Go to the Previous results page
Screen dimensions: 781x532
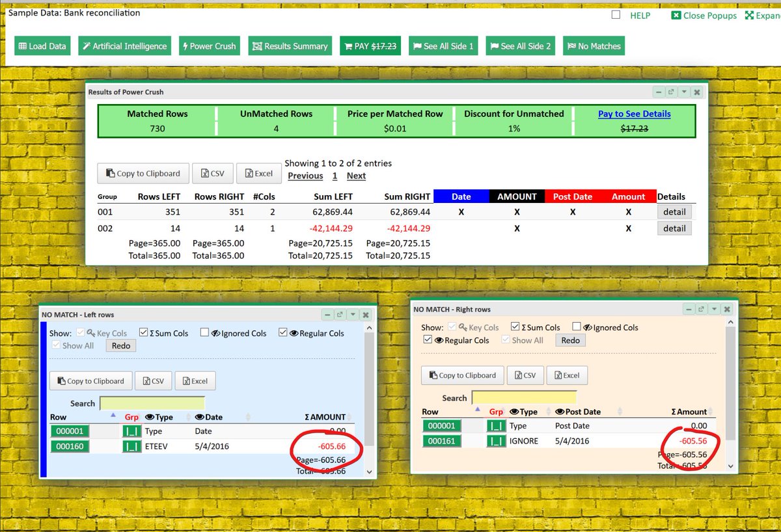click(305, 176)
